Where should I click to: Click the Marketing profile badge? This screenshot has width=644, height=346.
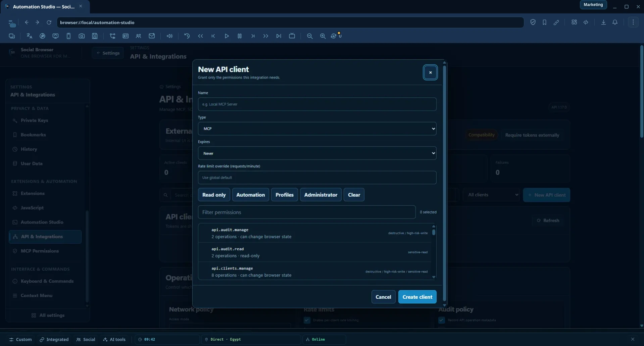click(593, 5)
